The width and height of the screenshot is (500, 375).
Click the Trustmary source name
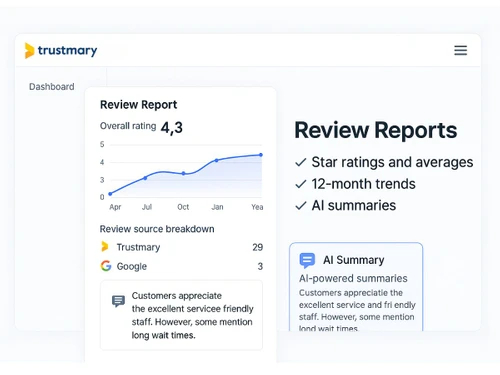[x=138, y=247]
